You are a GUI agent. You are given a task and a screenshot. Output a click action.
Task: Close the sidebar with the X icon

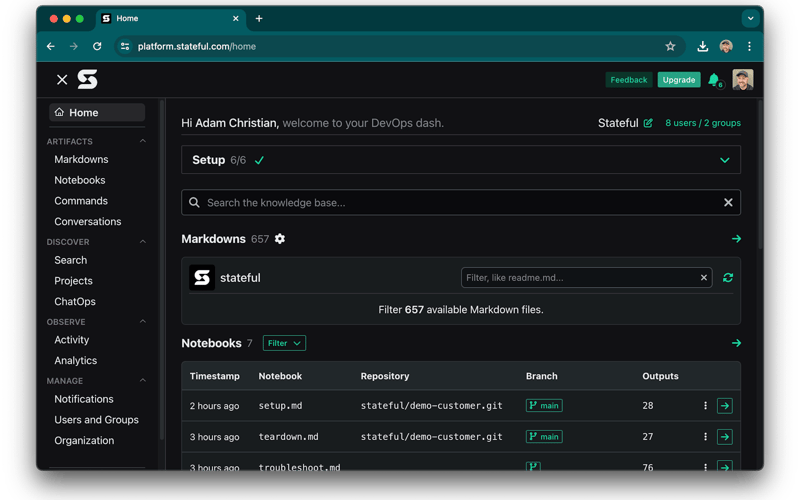62,80
